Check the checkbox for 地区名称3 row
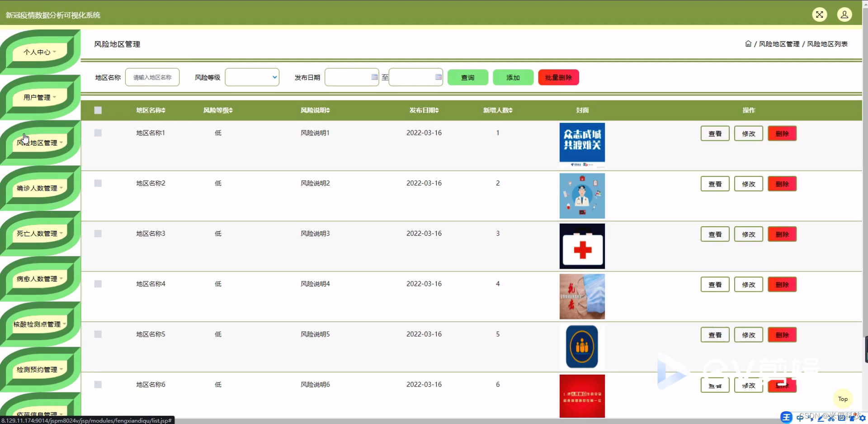Viewport: 868px width, 424px height. point(98,233)
